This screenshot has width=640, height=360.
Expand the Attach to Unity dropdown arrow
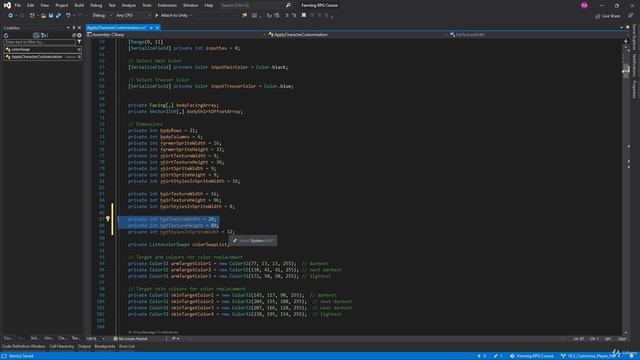point(191,16)
